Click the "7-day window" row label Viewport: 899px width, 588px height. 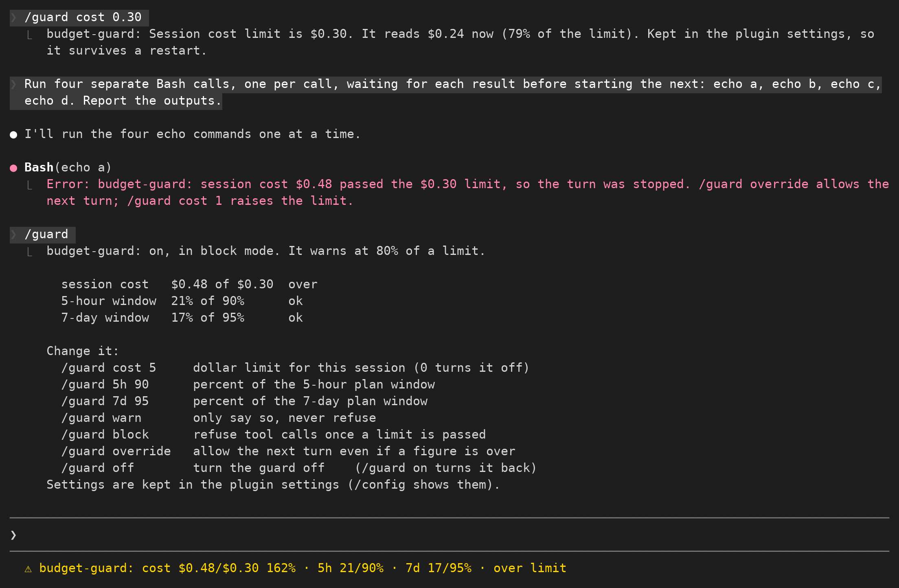tap(105, 318)
